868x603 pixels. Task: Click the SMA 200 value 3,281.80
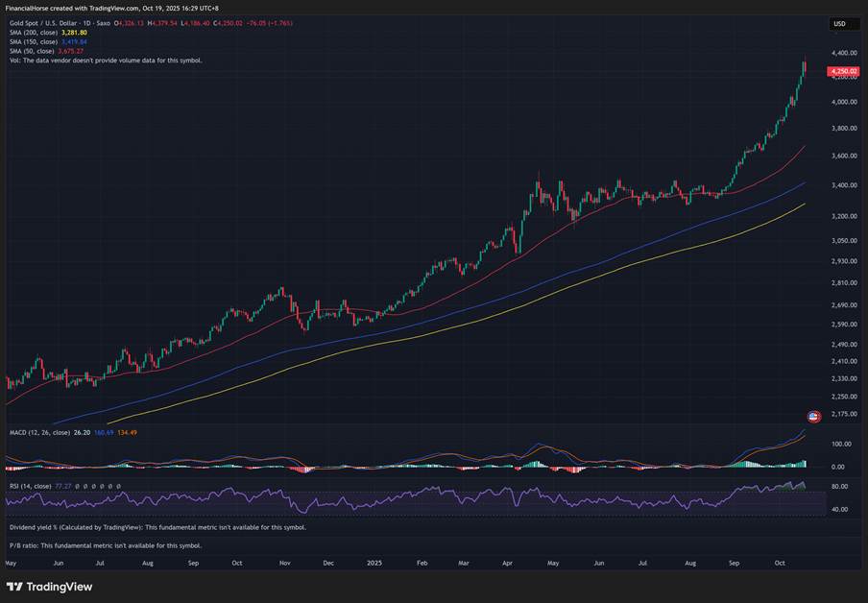click(74, 33)
